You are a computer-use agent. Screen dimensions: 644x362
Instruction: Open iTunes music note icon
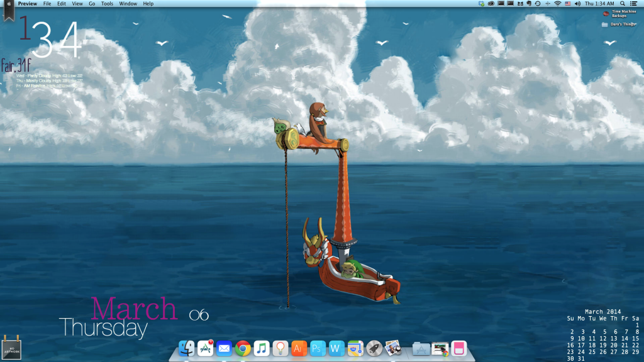(x=262, y=348)
